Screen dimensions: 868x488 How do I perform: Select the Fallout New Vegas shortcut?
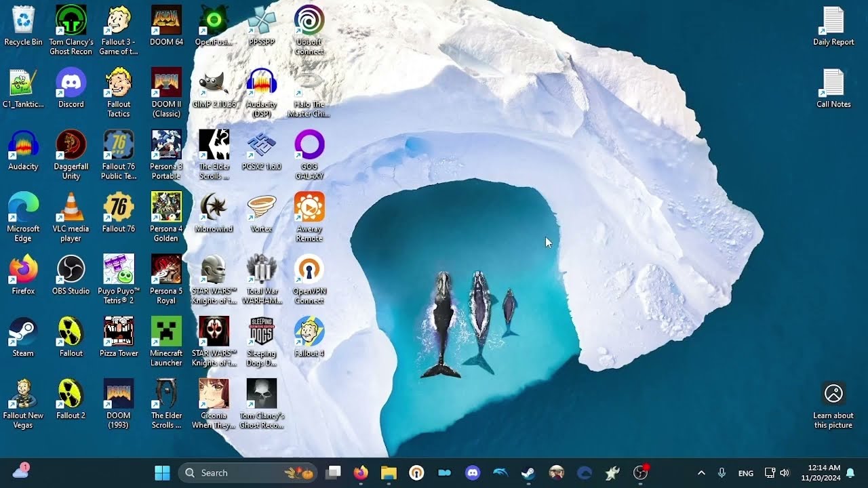[x=23, y=405]
